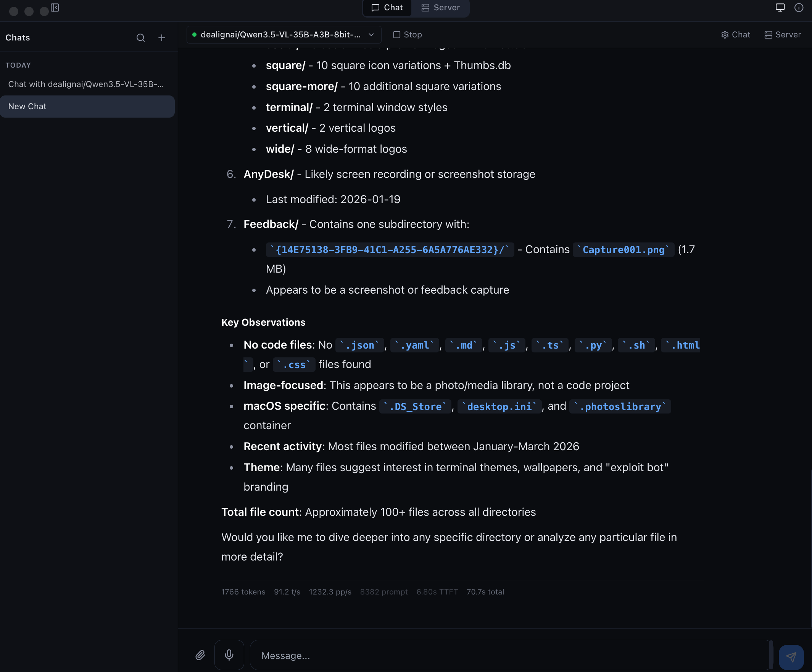
Task: Open the Server panel on the right
Action: (782, 34)
